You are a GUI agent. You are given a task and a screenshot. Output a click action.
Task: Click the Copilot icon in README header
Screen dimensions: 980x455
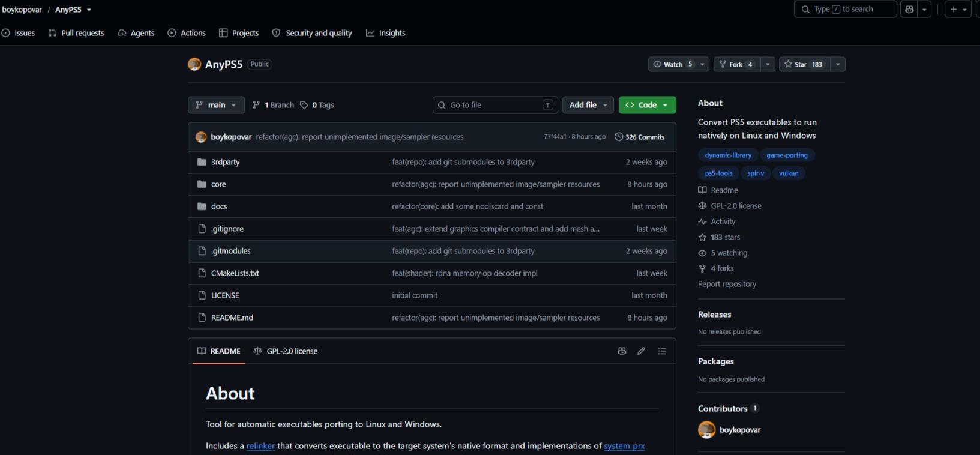coord(622,351)
